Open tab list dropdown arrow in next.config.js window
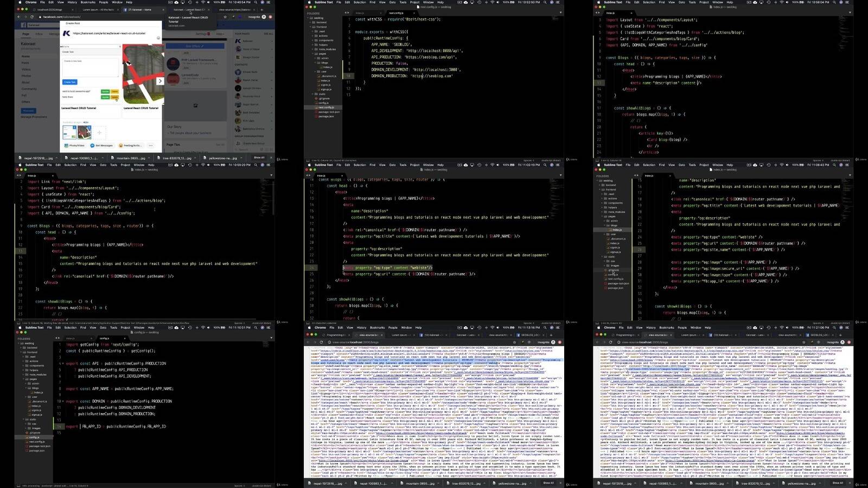The width and height of the screenshot is (868, 488). [x=560, y=12]
